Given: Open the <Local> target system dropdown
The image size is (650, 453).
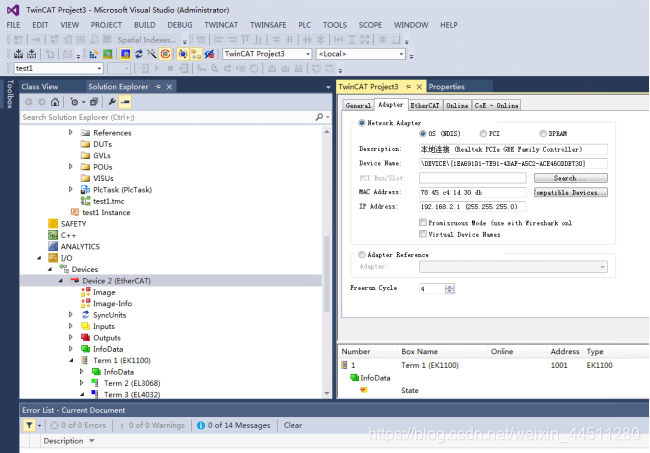Looking at the screenshot, I should [401, 54].
